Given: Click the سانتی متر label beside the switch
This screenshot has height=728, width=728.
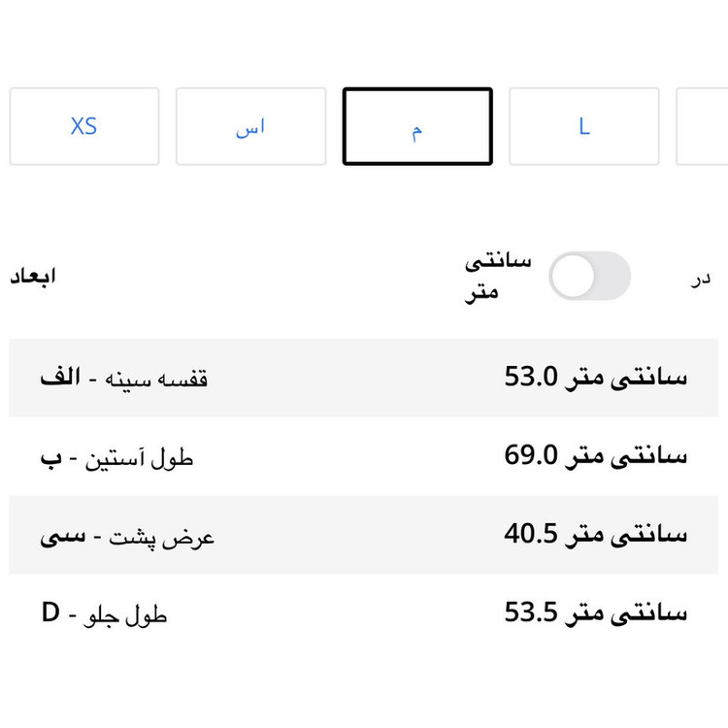Looking at the screenshot, I should [x=499, y=277].
